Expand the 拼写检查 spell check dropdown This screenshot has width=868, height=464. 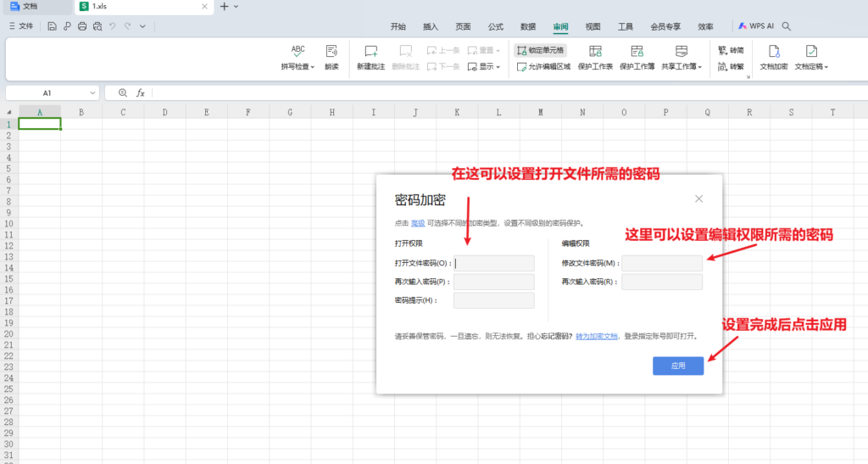pos(313,66)
